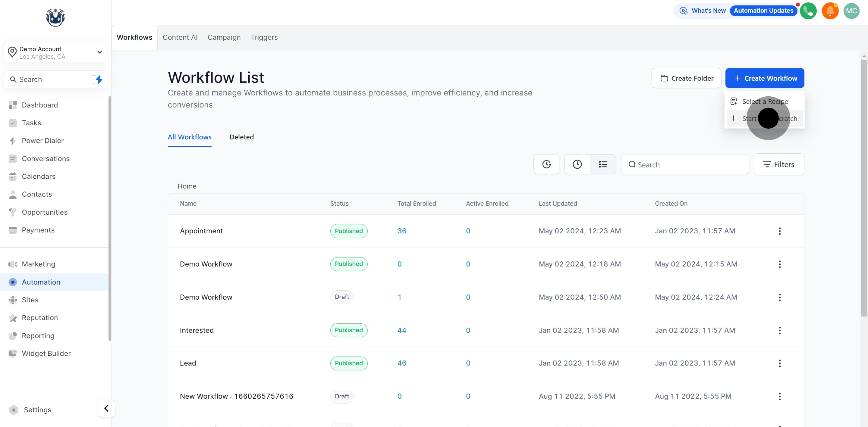
Task: Switch to list view toggle
Action: (x=603, y=164)
